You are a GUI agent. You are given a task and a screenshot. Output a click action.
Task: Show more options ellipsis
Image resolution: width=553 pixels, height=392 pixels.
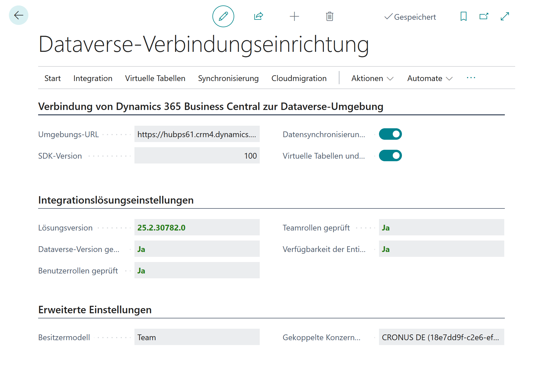tap(471, 78)
